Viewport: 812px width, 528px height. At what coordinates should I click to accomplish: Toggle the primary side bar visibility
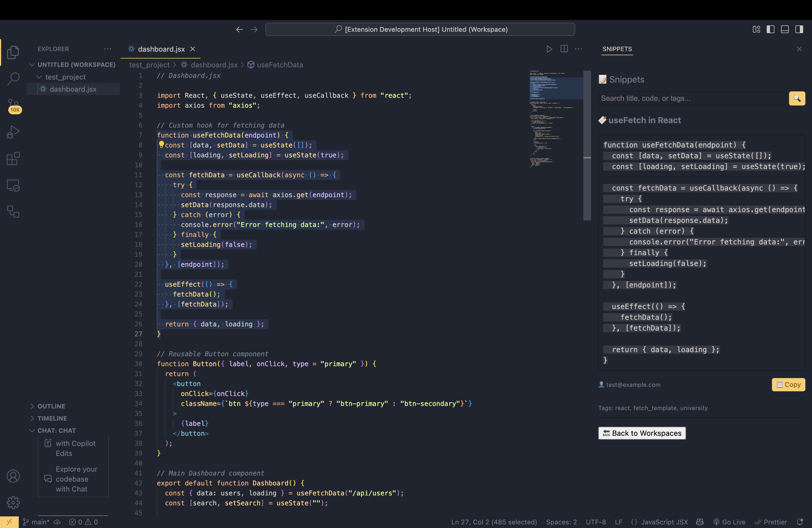tap(770, 29)
